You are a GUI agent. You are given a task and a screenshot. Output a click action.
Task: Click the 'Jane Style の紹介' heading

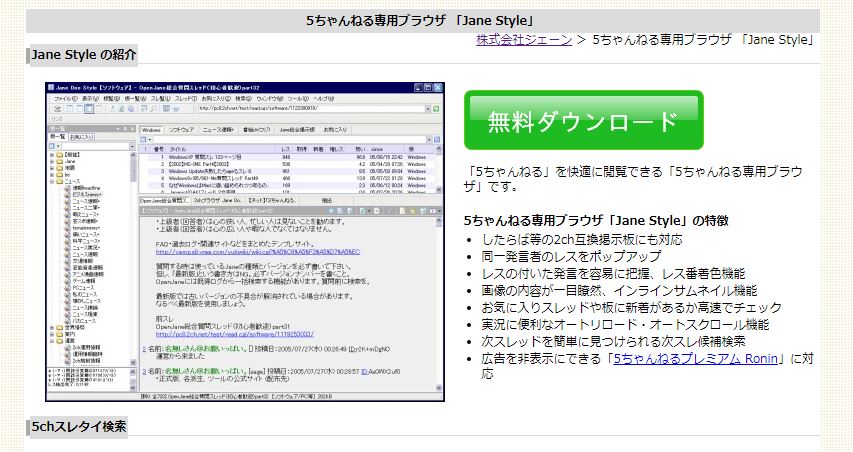point(83,55)
